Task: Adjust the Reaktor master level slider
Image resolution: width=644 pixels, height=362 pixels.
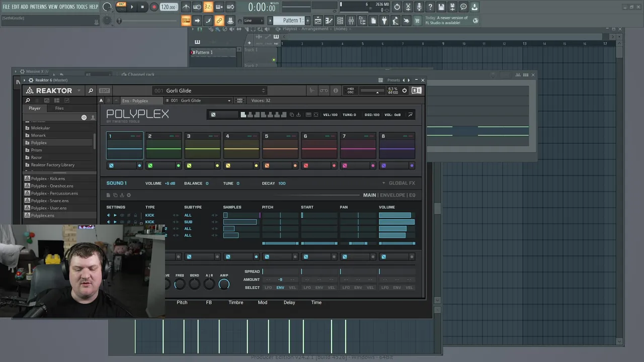Action: 372,92
